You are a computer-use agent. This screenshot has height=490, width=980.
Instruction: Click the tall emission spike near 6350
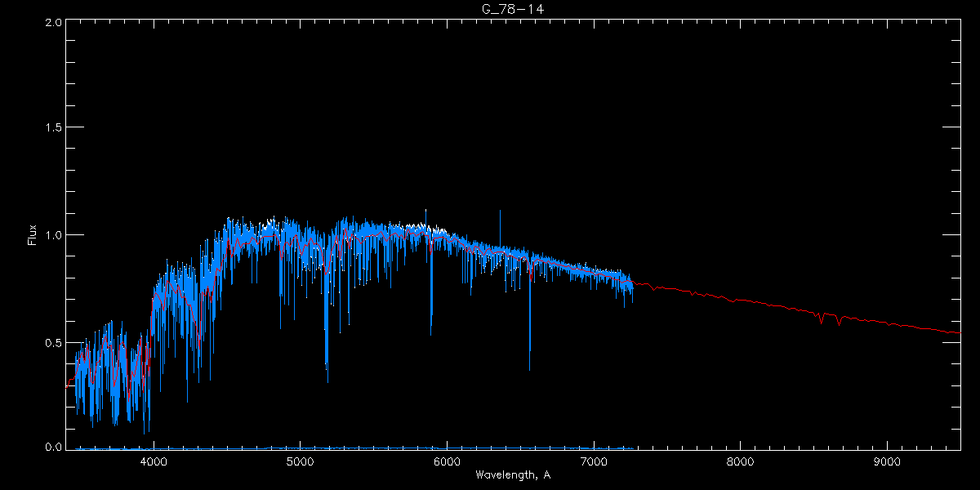(500, 229)
